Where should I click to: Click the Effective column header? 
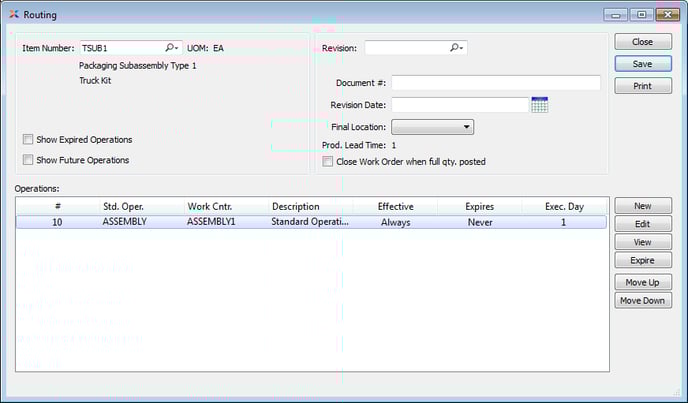coord(395,207)
